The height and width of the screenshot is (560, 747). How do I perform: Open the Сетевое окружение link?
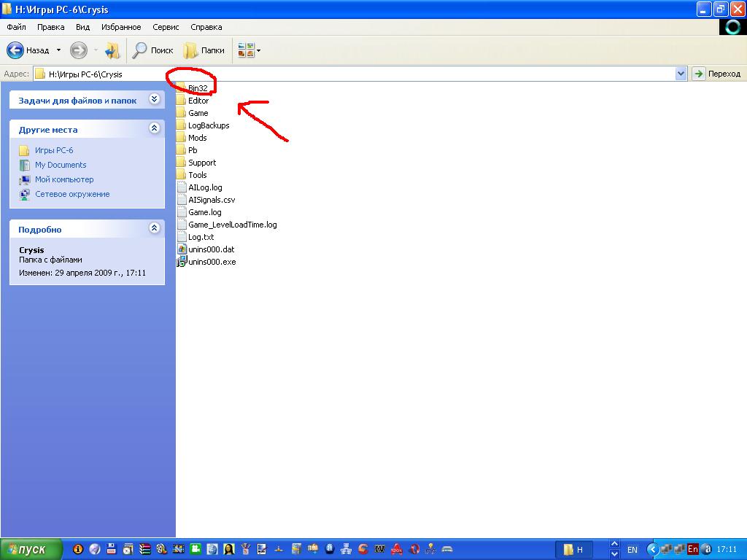click(72, 194)
